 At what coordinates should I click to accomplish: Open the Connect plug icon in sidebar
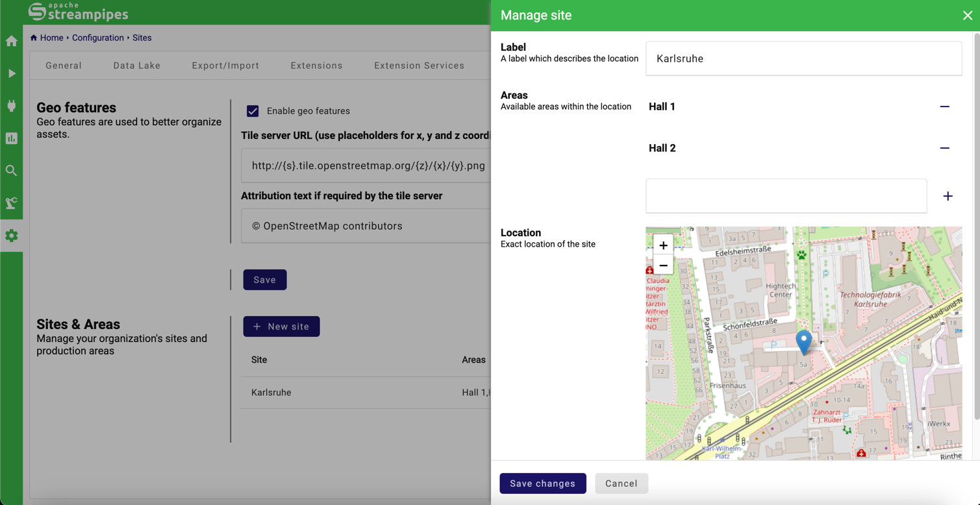click(12, 106)
